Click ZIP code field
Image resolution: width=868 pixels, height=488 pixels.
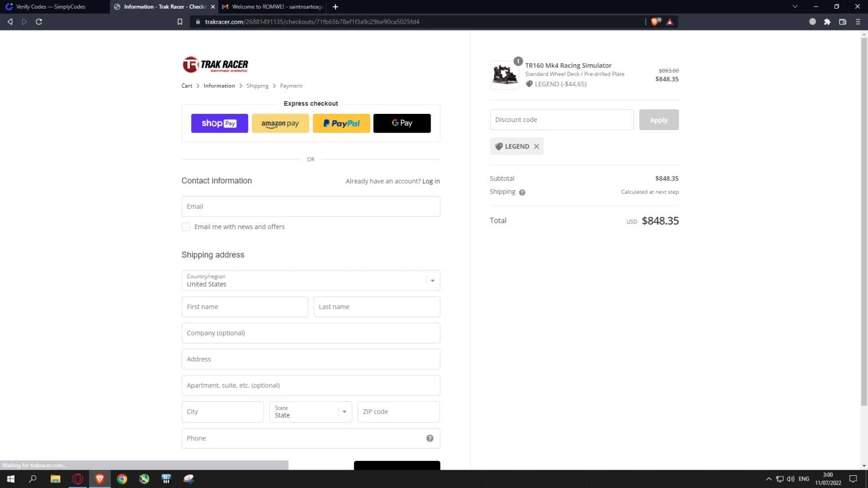(x=399, y=412)
